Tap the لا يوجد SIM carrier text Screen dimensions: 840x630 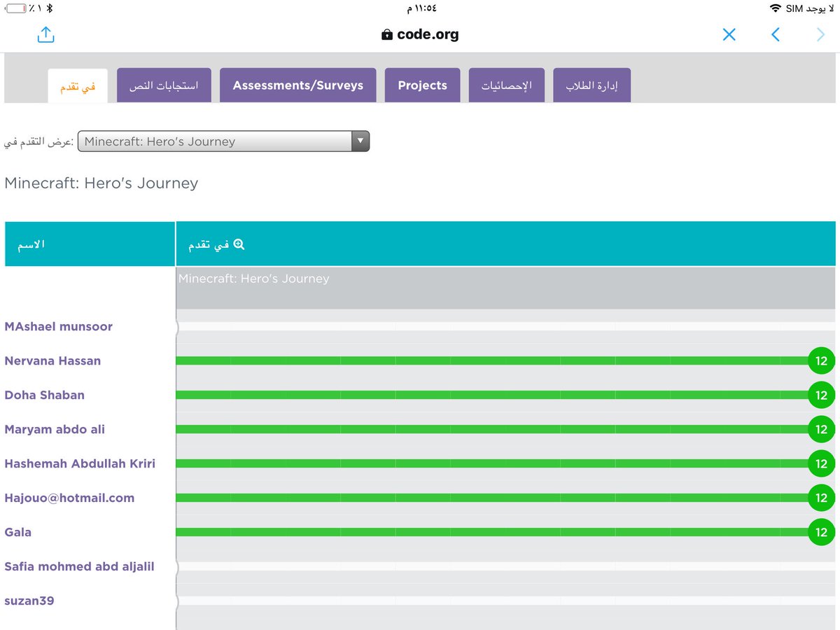[x=810, y=8]
